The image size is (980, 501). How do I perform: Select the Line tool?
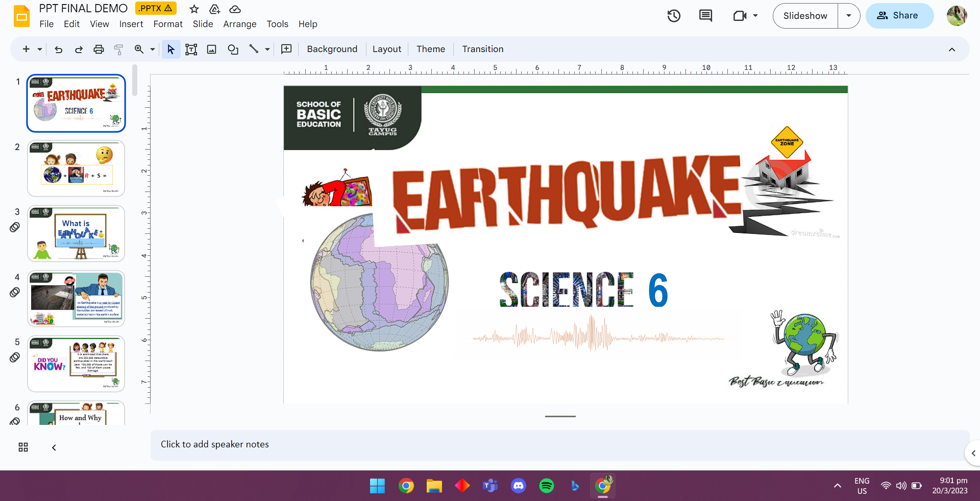(x=254, y=49)
